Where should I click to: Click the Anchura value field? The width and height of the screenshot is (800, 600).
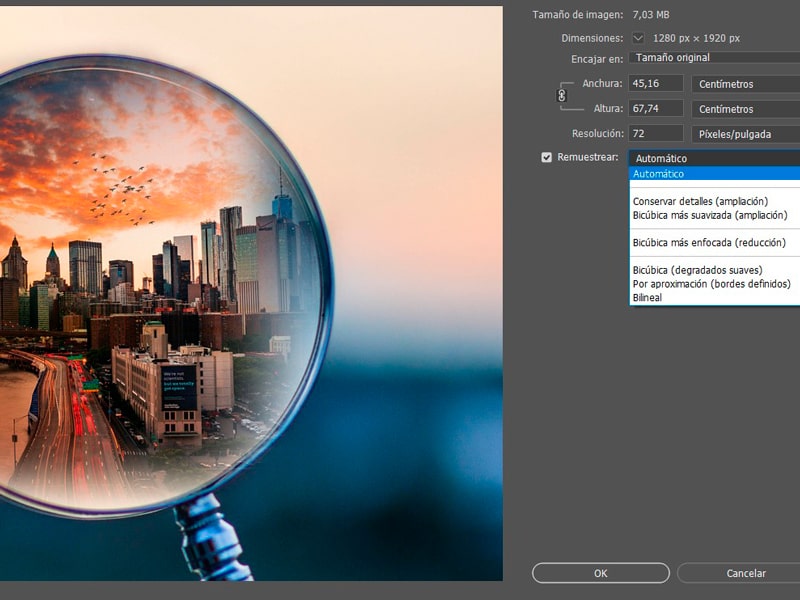(x=656, y=84)
